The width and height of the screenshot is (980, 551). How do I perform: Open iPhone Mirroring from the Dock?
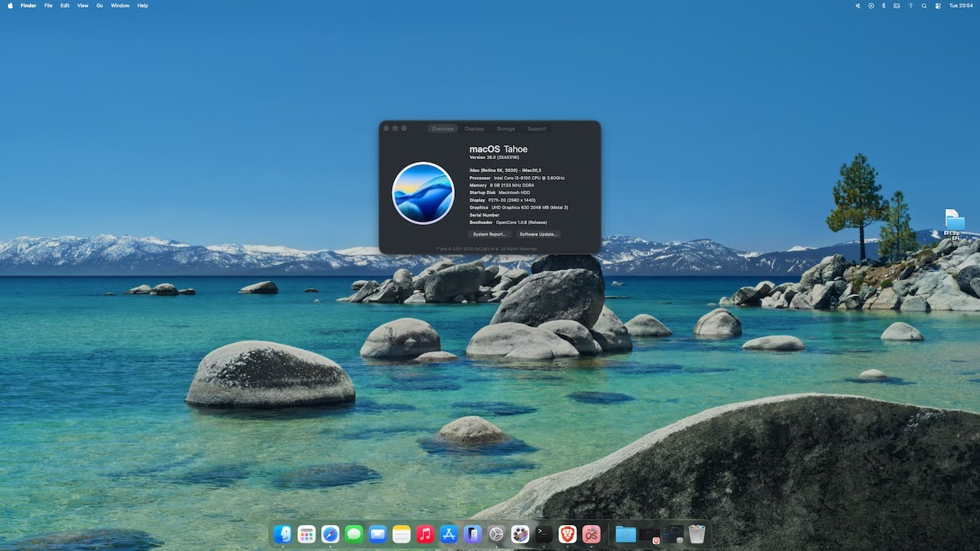coord(472,534)
